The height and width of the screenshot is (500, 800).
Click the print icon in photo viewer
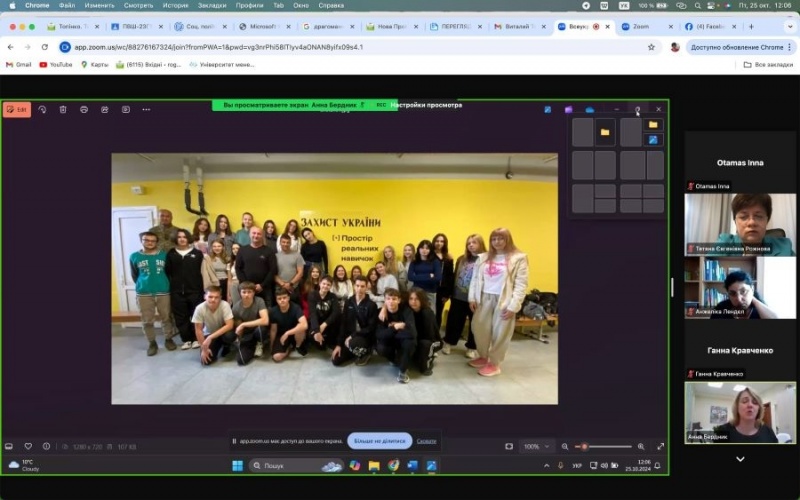point(84,109)
